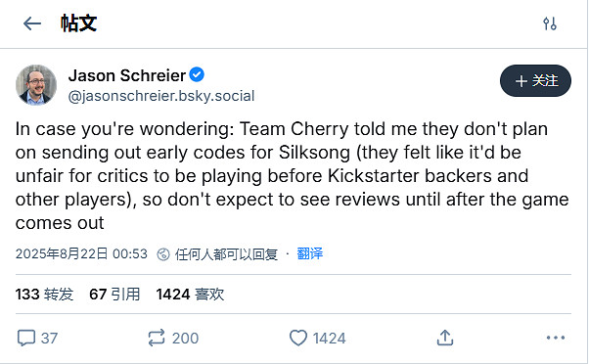589x364 pixels.
Task: Translate the post via 翻译 link
Action: 309,254
